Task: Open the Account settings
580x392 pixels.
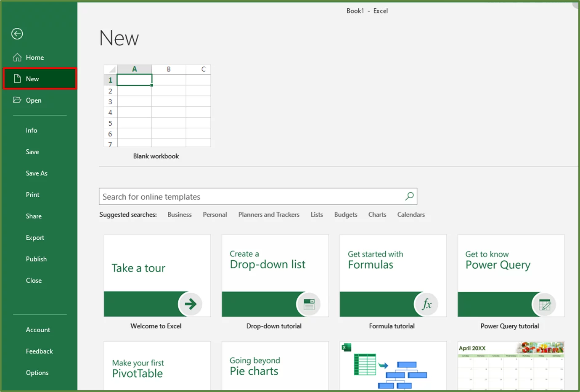Action: pos(38,329)
